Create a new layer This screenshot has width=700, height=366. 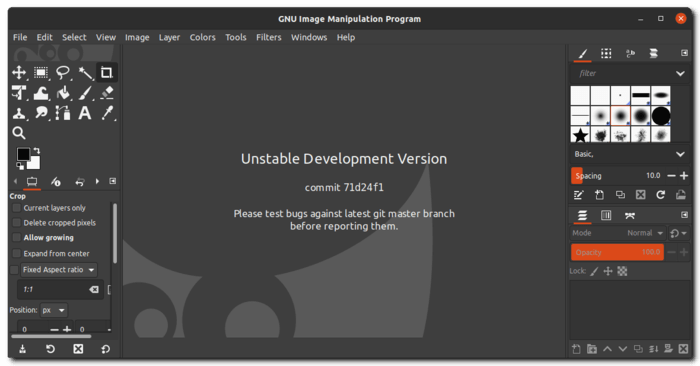[576, 349]
